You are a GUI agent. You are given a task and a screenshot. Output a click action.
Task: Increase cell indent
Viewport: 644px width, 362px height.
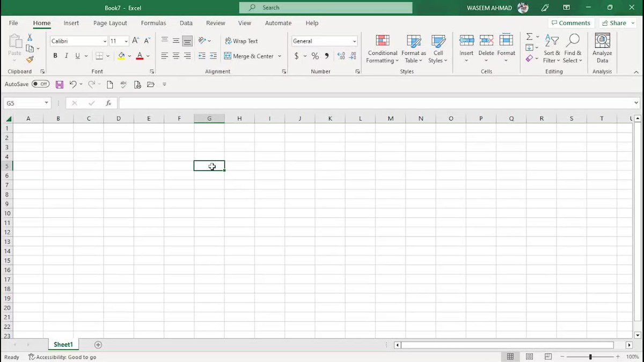click(213, 56)
